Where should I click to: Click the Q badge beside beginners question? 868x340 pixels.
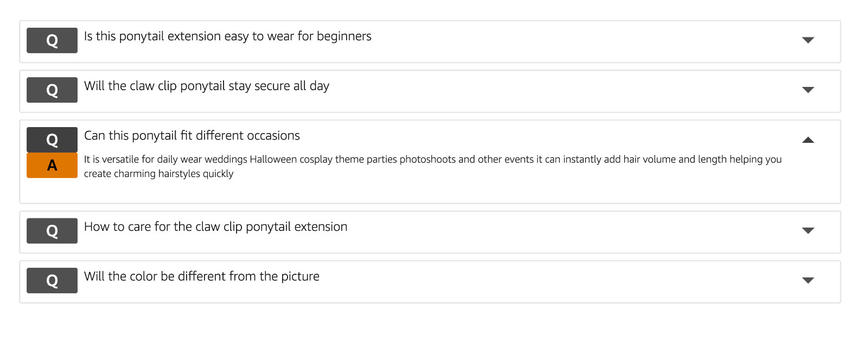coord(52,41)
